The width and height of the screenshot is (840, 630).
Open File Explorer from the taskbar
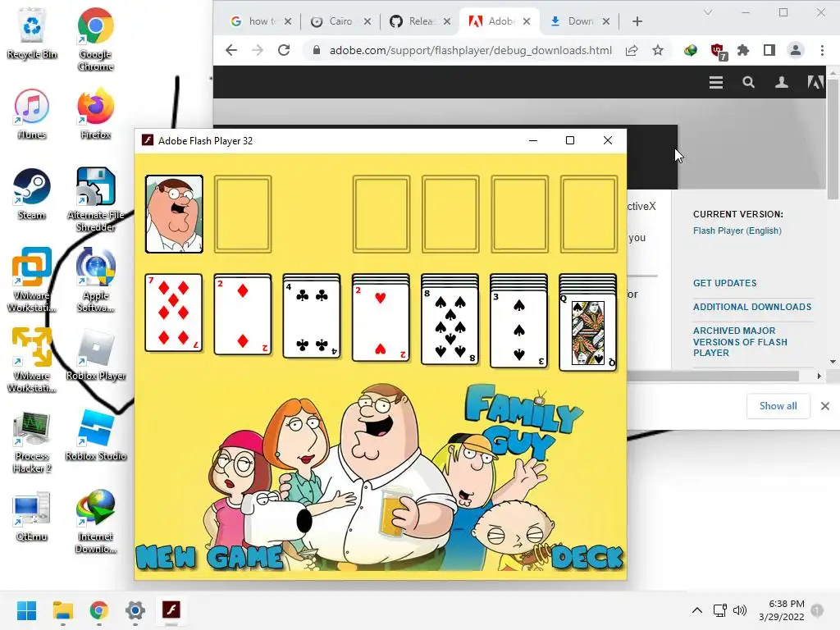[x=62, y=610]
